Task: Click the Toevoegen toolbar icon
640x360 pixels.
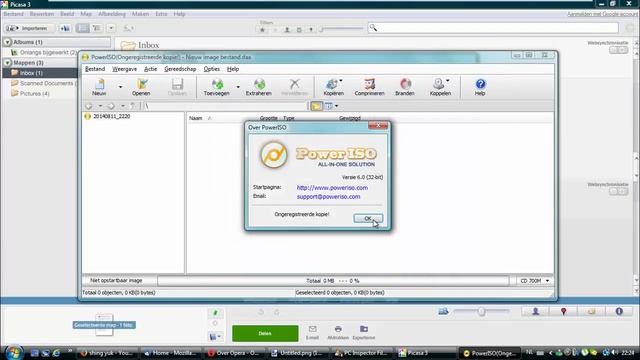Action: (217, 87)
